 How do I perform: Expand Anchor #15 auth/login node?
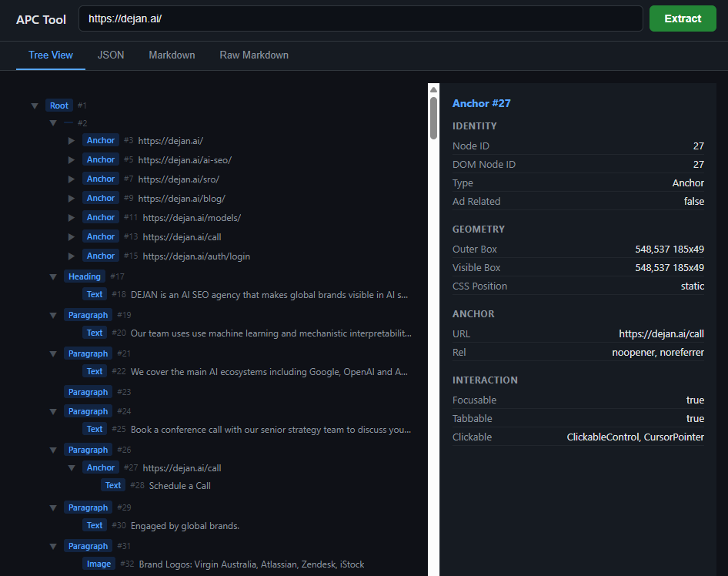71,256
